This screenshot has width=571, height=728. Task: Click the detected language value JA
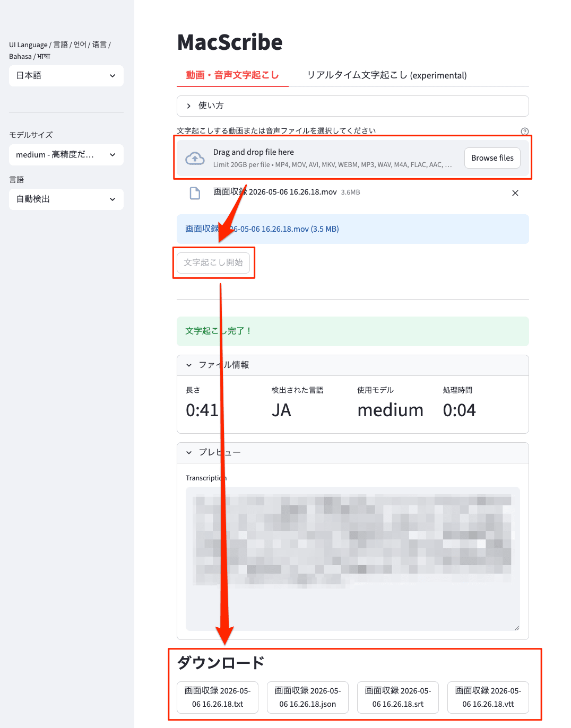pyautogui.click(x=281, y=410)
